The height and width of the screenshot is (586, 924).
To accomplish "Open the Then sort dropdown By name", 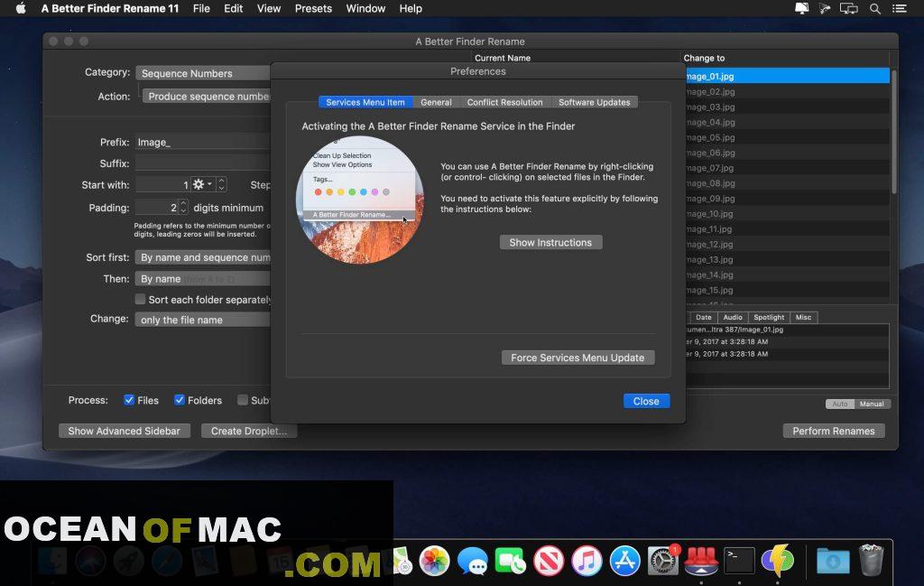I will pyautogui.click(x=203, y=278).
